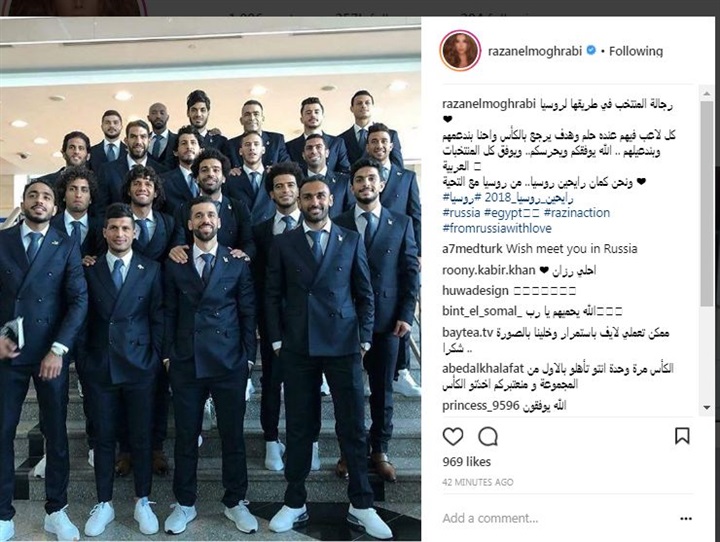Open the 42 minutes ago timestamp

(478, 482)
